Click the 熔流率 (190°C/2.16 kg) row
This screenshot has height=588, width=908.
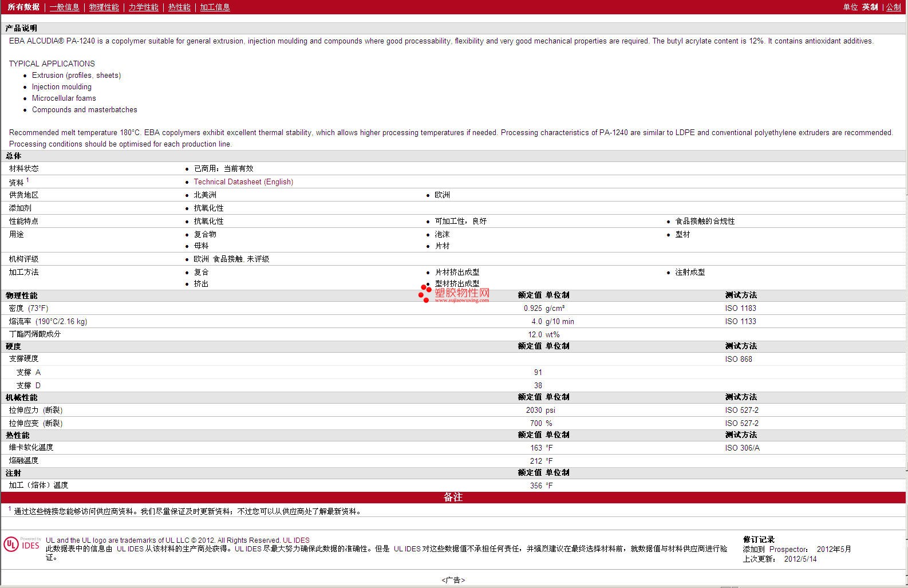tap(454, 321)
